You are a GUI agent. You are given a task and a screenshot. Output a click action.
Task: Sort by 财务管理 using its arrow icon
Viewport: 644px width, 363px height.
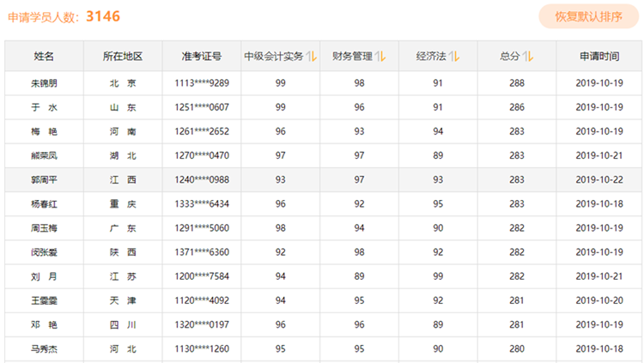380,57
